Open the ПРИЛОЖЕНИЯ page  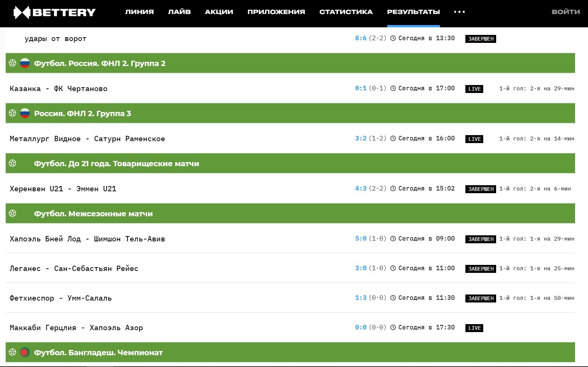[x=276, y=12]
